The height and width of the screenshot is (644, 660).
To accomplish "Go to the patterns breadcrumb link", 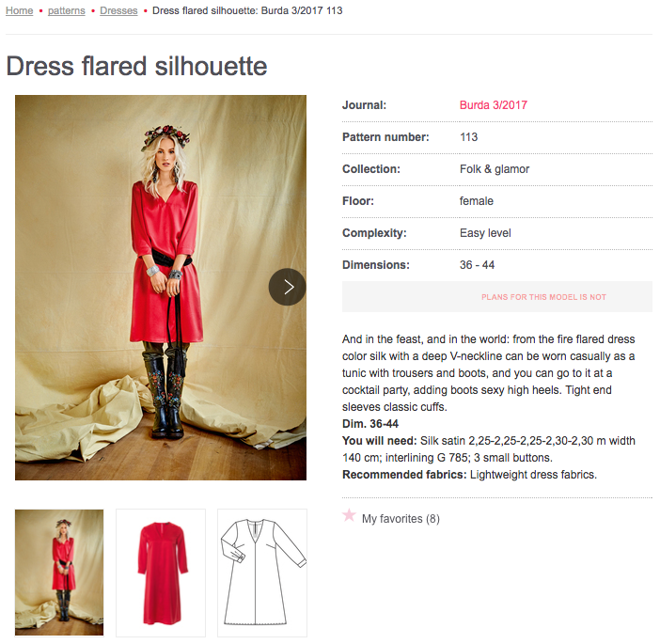I will tap(66, 11).
